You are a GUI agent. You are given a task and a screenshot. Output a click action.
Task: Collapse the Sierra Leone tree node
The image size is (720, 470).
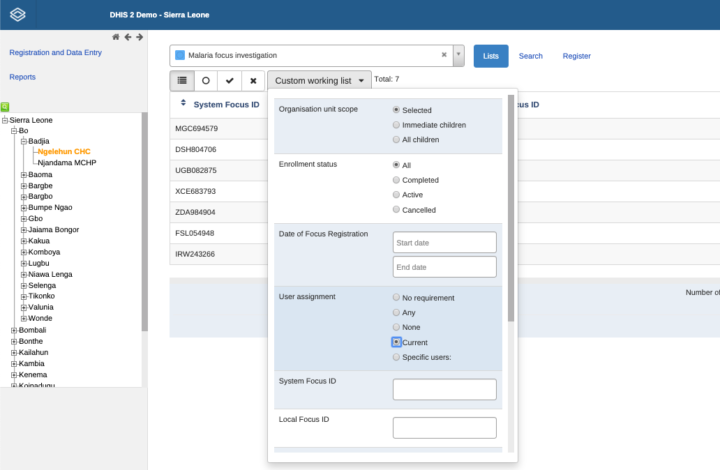click(5, 120)
